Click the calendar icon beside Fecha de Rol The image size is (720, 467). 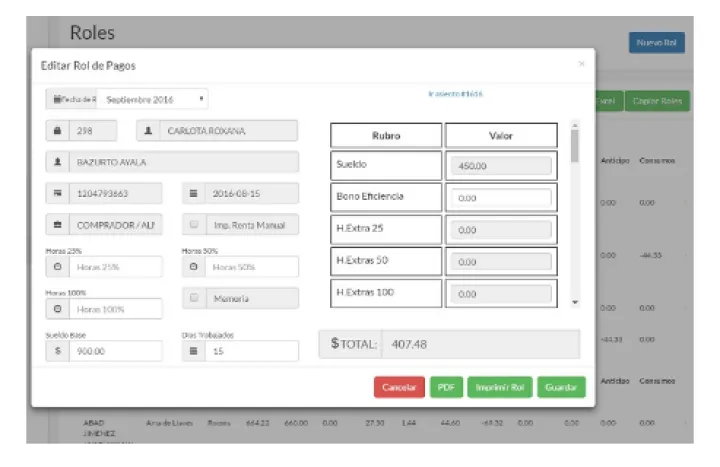tap(56, 100)
